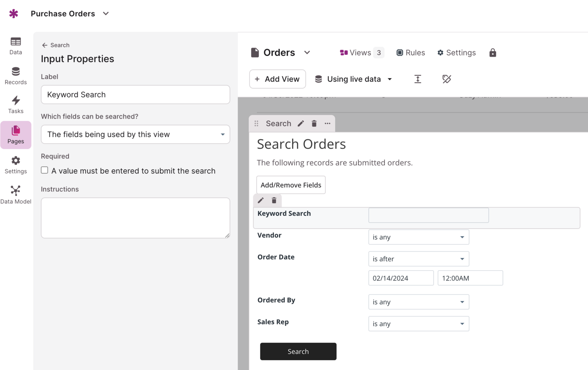Open the Data section in sidebar
This screenshot has width=588, height=370.
(x=16, y=46)
